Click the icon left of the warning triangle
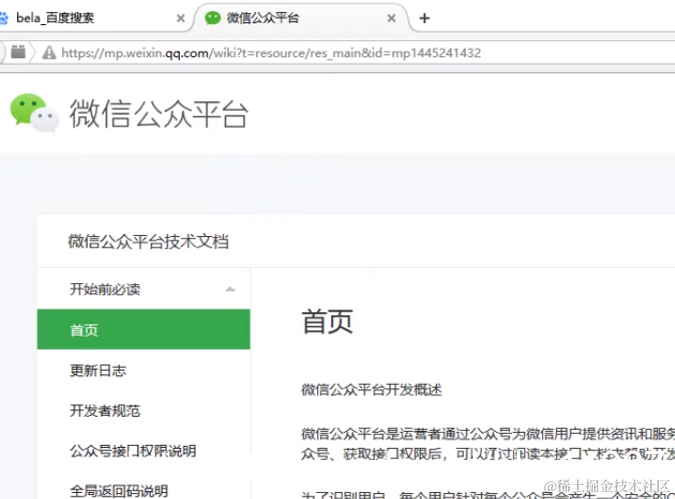The image size is (675, 499). click(18, 52)
